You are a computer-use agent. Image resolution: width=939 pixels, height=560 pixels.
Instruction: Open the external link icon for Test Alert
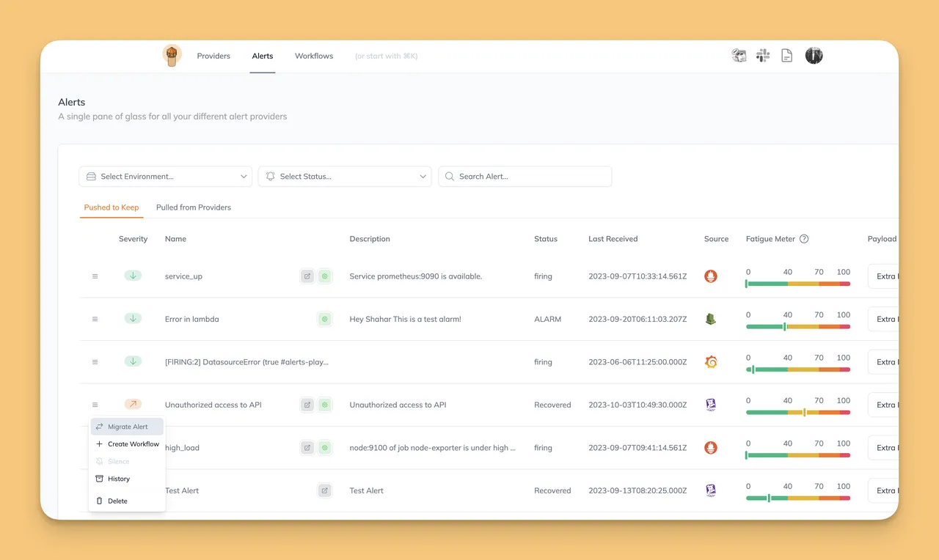coord(325,490)
